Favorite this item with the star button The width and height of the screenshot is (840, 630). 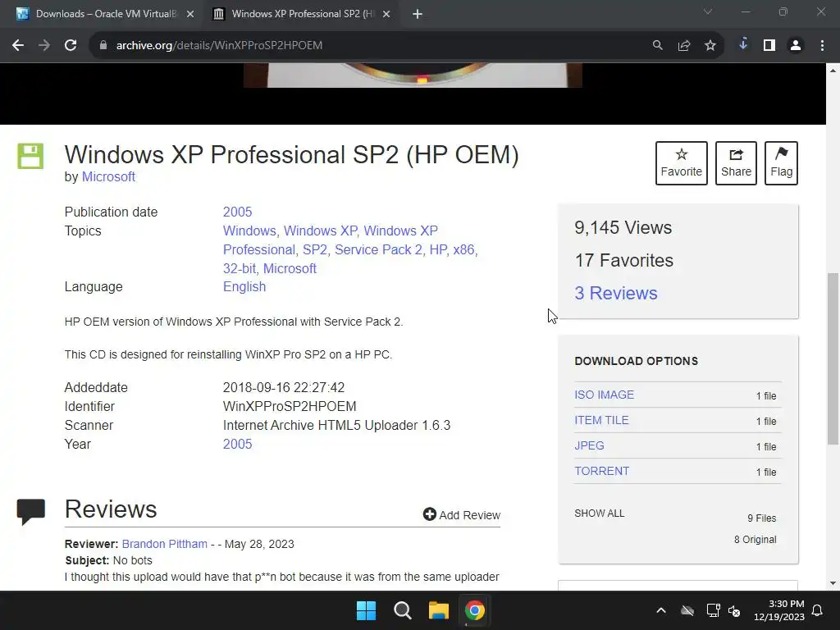pos(682,163)
